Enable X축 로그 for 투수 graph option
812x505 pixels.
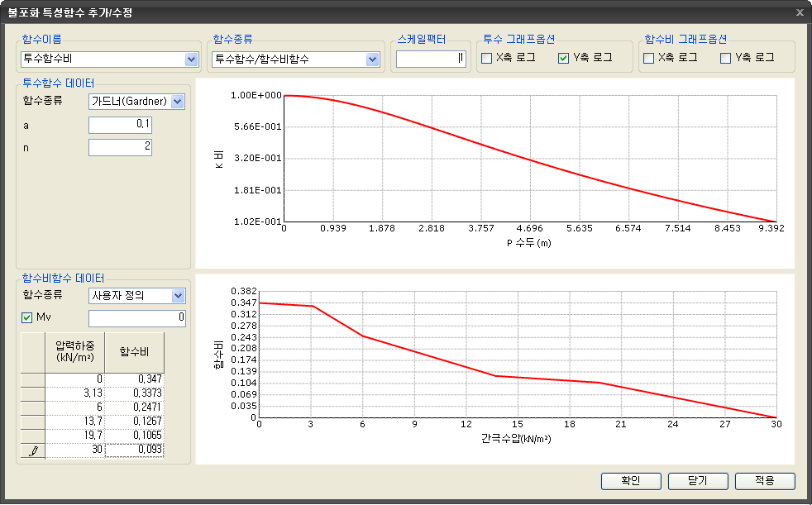(x=487, y=58)
